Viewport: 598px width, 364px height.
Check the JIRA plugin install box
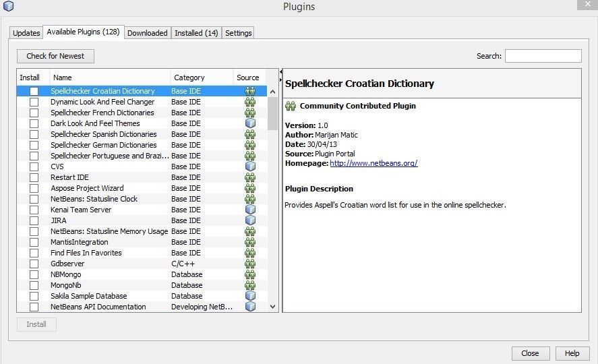coord(34,220)
